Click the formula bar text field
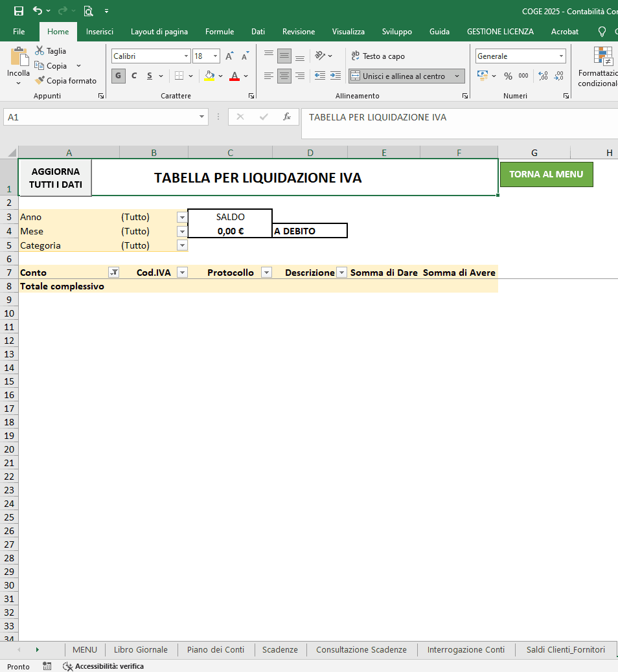This screenshot has width=618, height=672. pyautogui.click(x=459, y=124)
